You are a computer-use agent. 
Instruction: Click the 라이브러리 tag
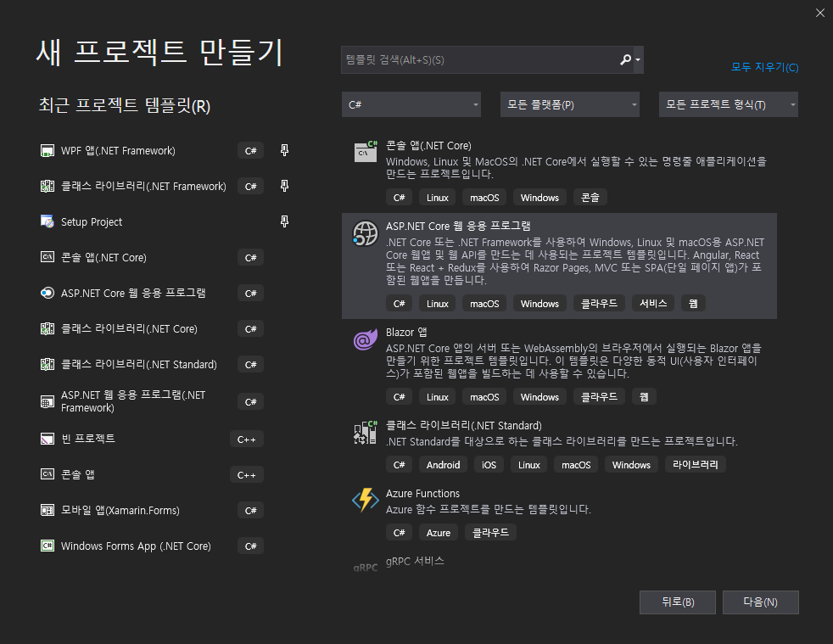point(695,465)
